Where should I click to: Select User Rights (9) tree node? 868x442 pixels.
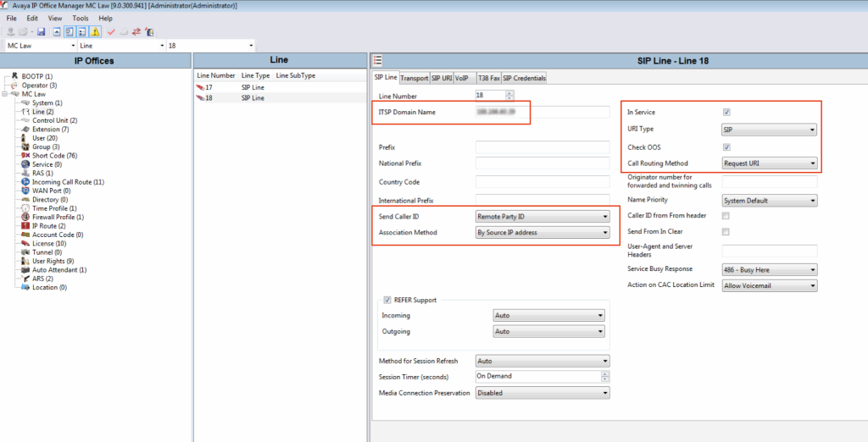pos(54,261)
